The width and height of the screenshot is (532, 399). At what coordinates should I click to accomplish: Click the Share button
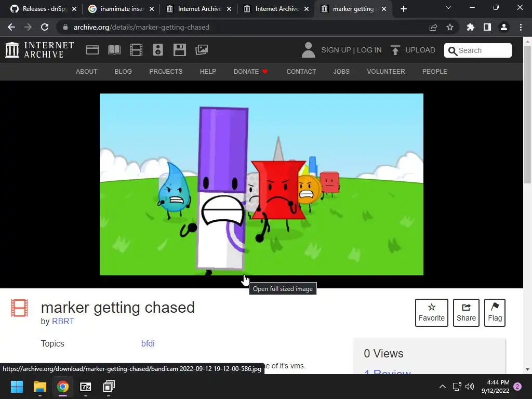[466, 313]
